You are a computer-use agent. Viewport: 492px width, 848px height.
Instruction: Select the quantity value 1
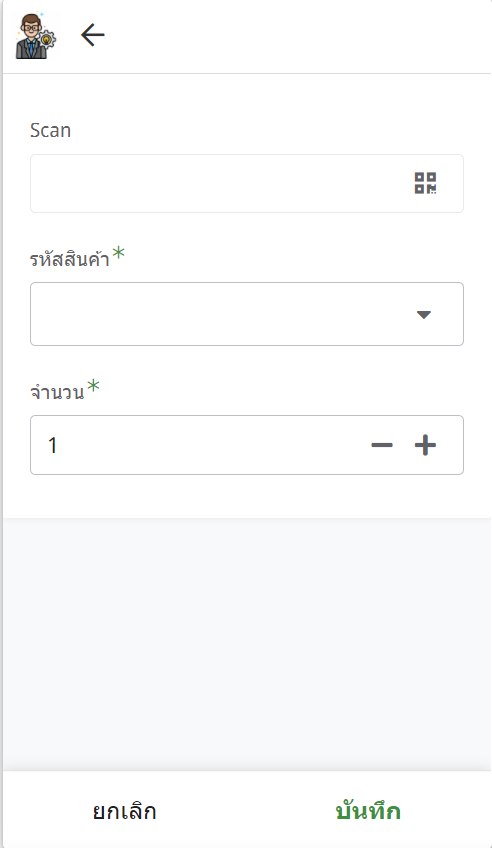click(52, 446)
